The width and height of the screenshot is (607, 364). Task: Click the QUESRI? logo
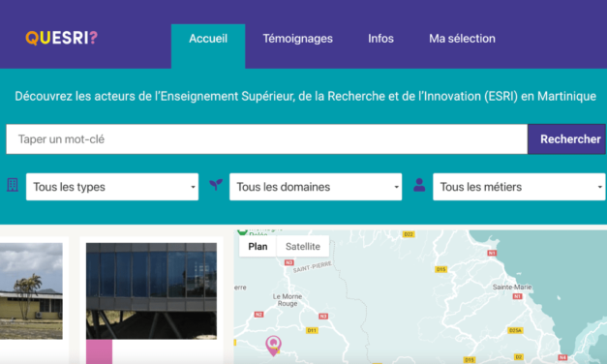(62, 38)
